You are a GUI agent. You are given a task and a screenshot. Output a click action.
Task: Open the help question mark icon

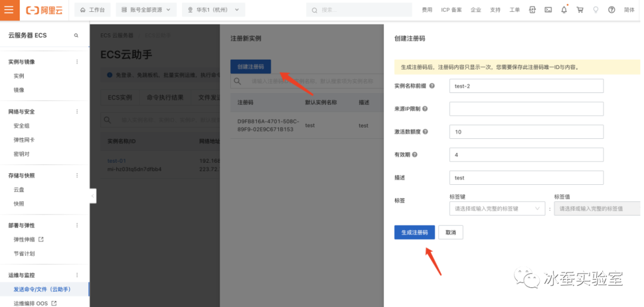pyautogui.click(x=612, y=10)
